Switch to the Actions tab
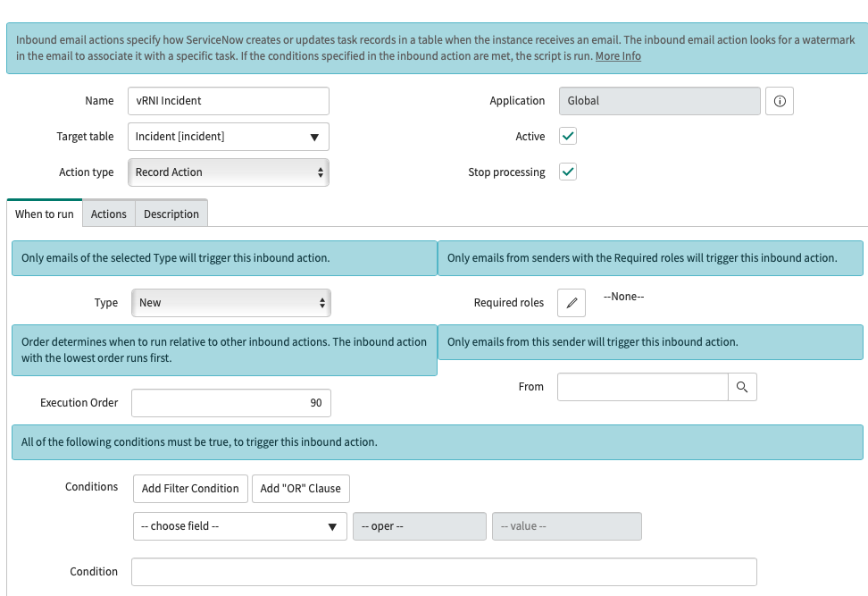 pyautogui.click(x=109, y=214)
